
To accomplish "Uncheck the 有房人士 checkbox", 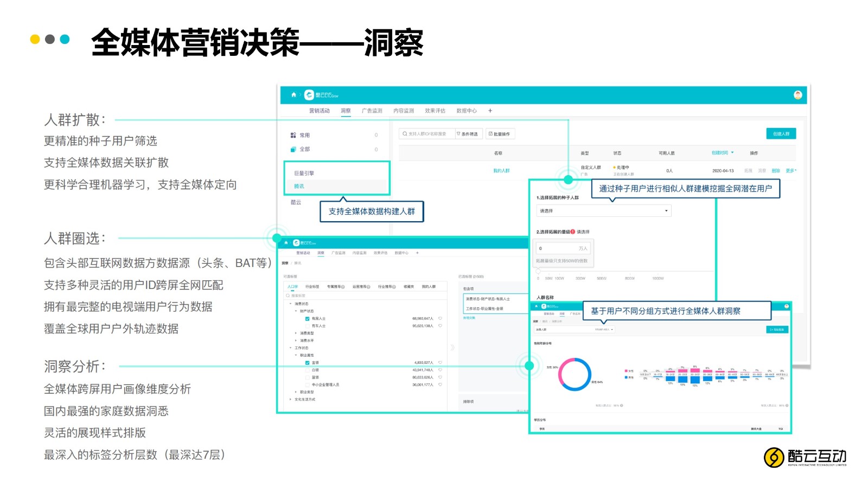I will (308, 319).
